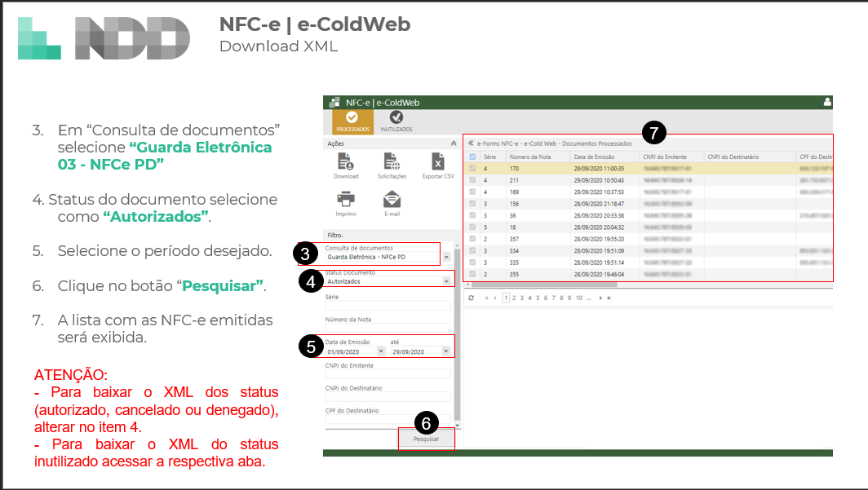Toggle checkbox for nota 156 row
Screen dimensions: 868x490
pos(472,204)
